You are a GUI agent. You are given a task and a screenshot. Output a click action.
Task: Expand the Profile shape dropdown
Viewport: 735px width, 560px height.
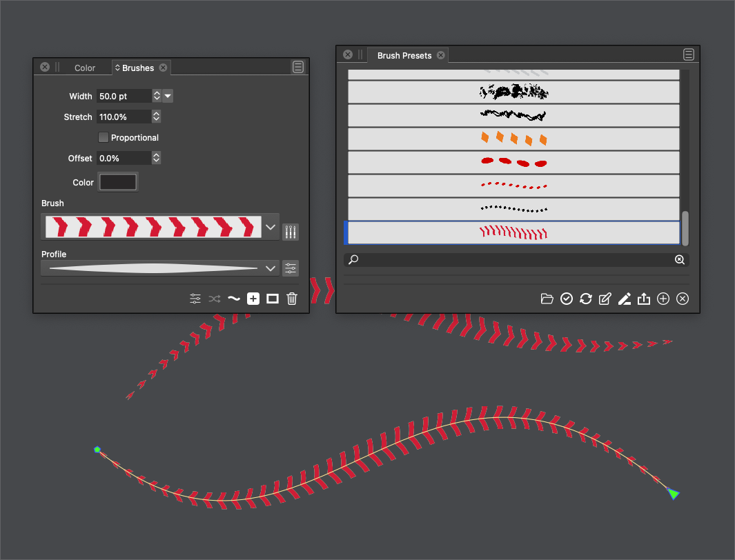pos(271,268)
